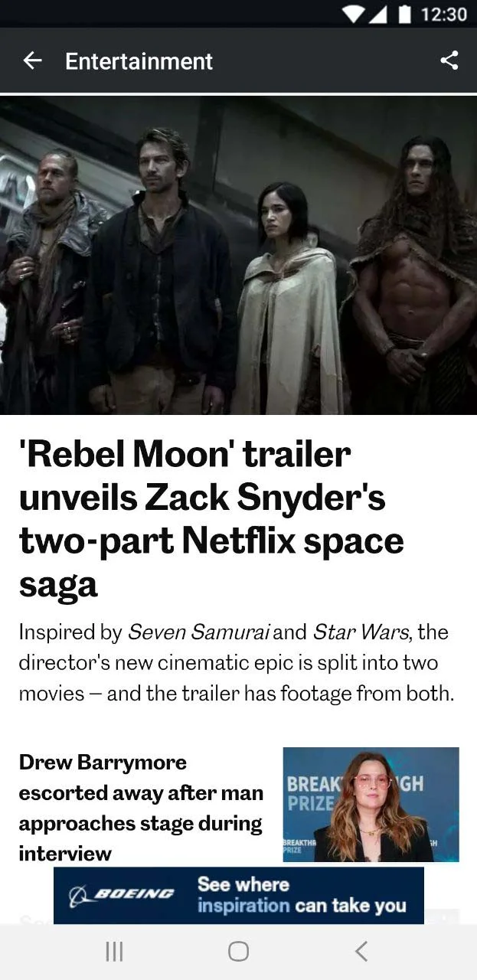Read the Drew Barrymore escorted away story

141,807
